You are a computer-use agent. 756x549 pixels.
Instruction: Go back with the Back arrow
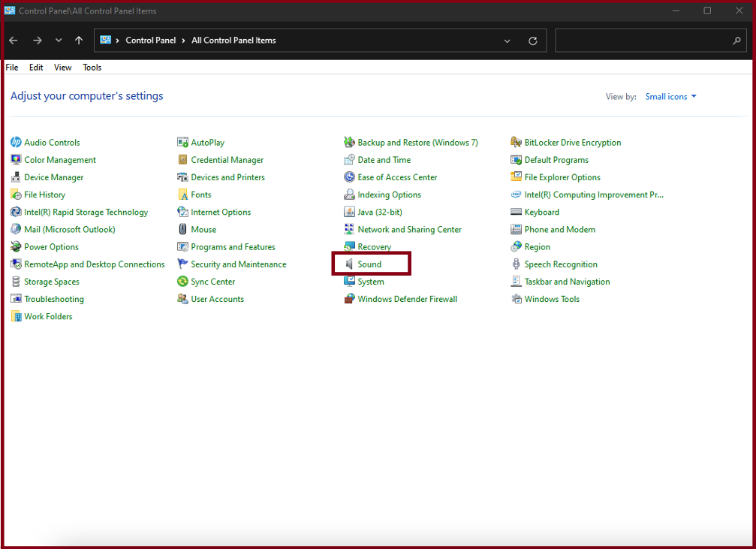(14, 41)
